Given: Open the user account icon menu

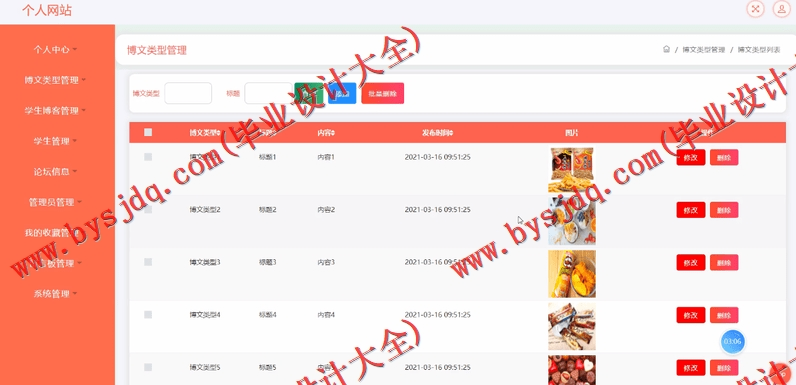Looking at the screenshot, I should pos(782,9).
